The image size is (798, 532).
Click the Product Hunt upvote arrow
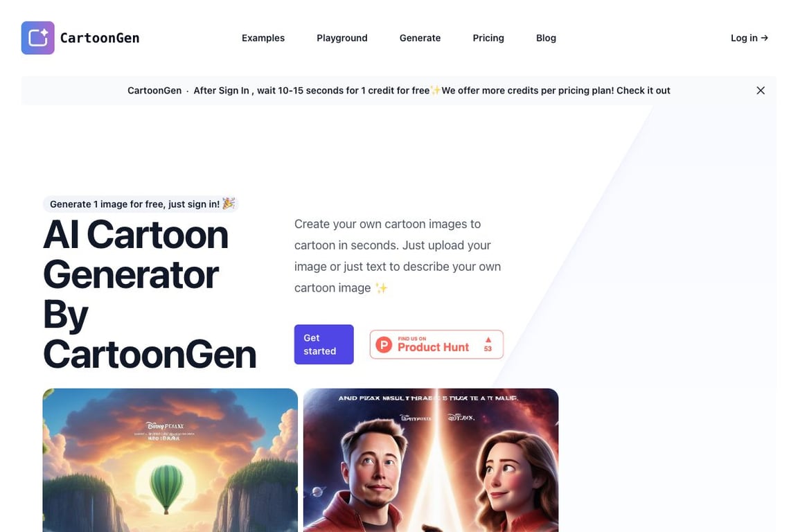coord(488,339)
